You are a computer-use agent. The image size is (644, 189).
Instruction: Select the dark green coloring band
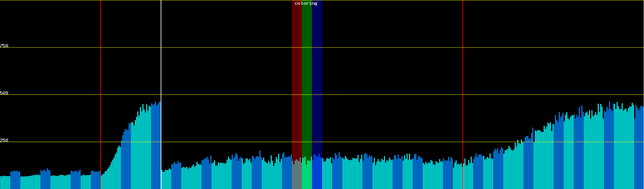pyautogui.click(x=307, y=79)
